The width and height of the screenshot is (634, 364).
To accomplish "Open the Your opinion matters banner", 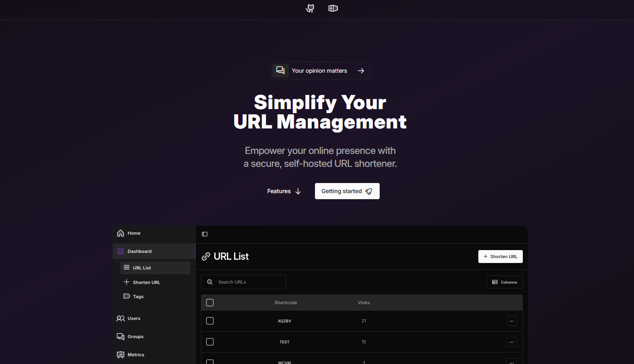I will point(320,71).
